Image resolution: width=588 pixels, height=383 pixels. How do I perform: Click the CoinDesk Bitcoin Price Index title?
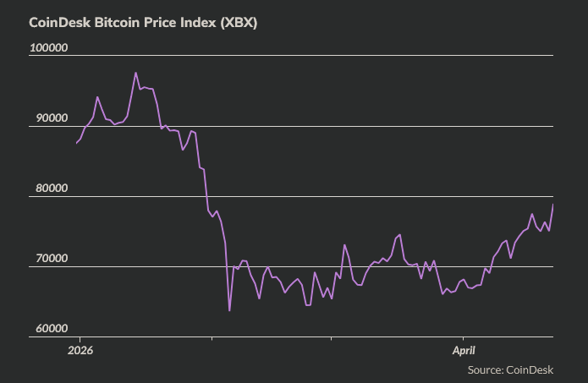pos(143,23)
